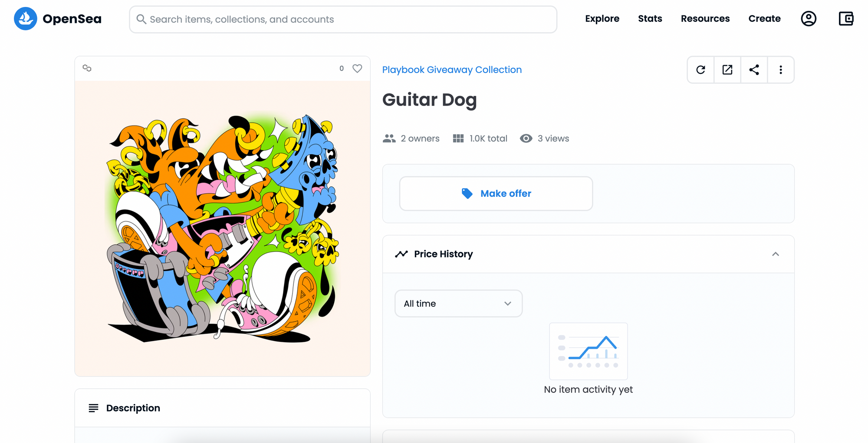Open the All time range dropdown
Viewport: 868px width, 443px height.
pos(458,304)
